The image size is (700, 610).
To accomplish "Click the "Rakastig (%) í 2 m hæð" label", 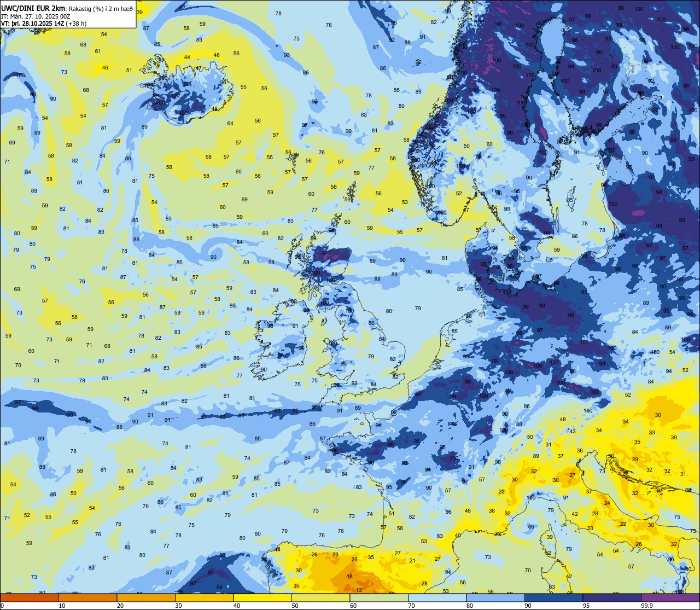I will pyautogui.click(x=100, y=9).
